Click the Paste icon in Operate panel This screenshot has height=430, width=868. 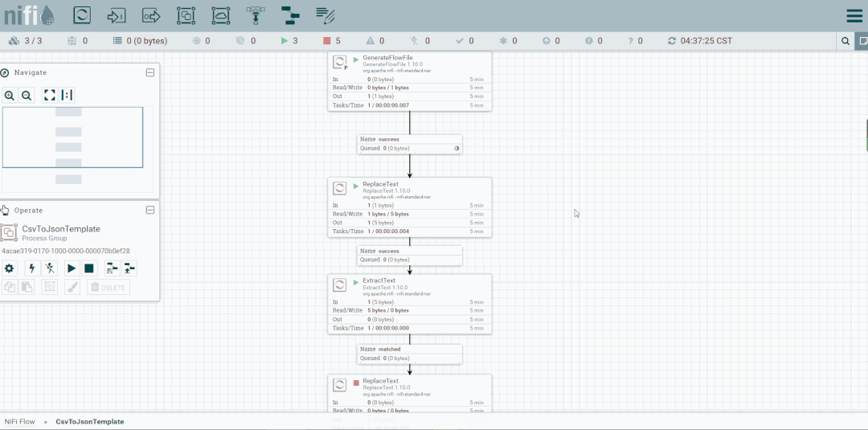pyautogui.click(x=26, y=287)
